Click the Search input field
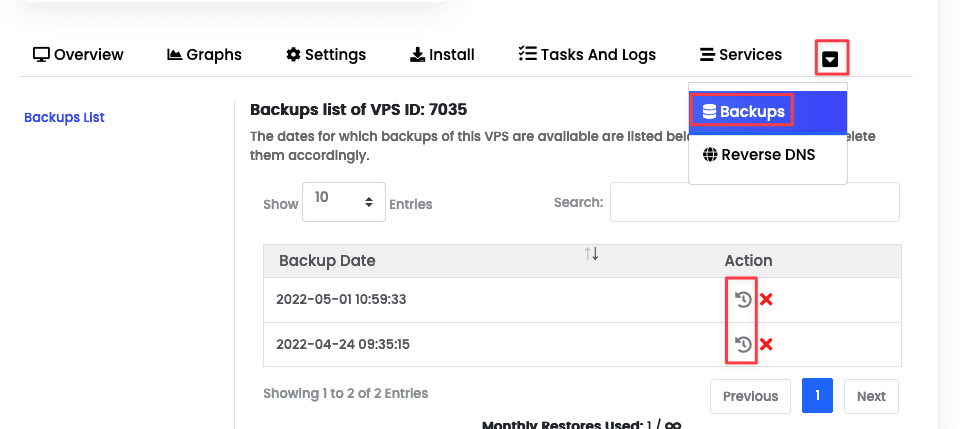962x429 pixels. pyautogui.click(x=754, y=202)
